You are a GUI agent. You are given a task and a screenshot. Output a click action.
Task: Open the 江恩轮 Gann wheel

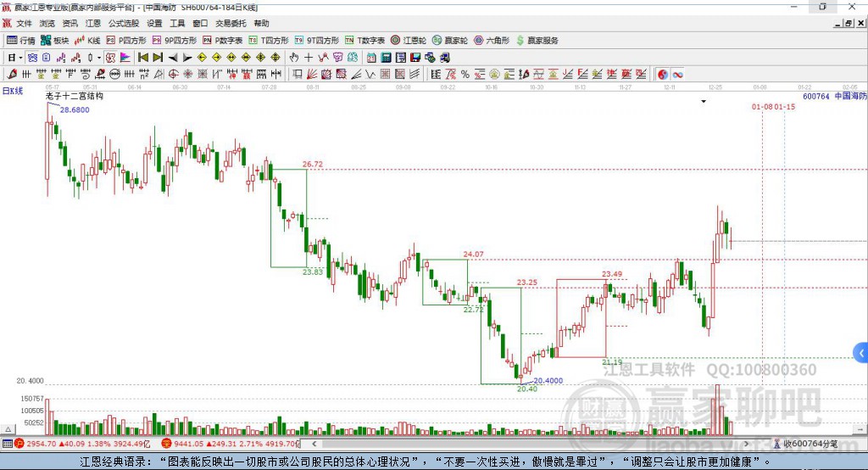click(x=409, y=41)
